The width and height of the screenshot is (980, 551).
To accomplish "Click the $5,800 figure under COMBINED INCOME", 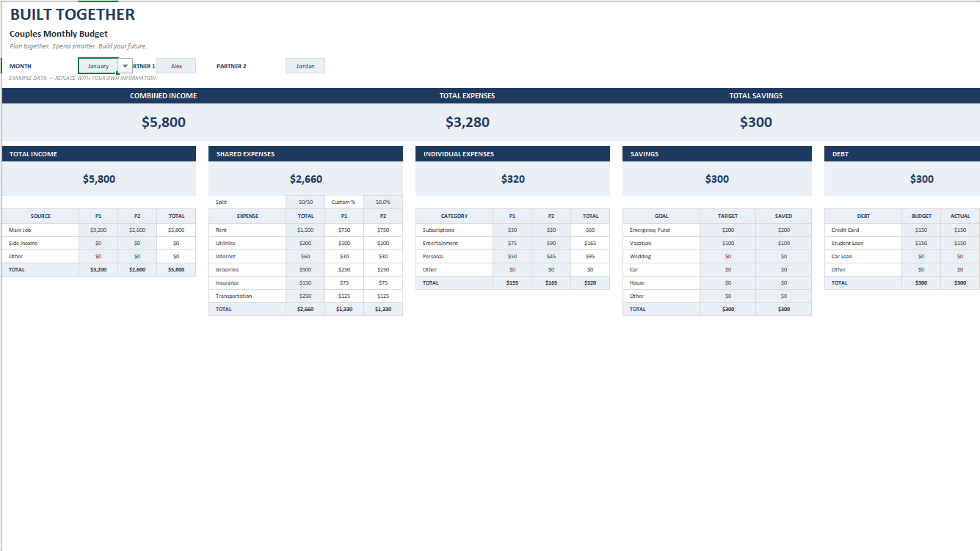I will 164,123.
